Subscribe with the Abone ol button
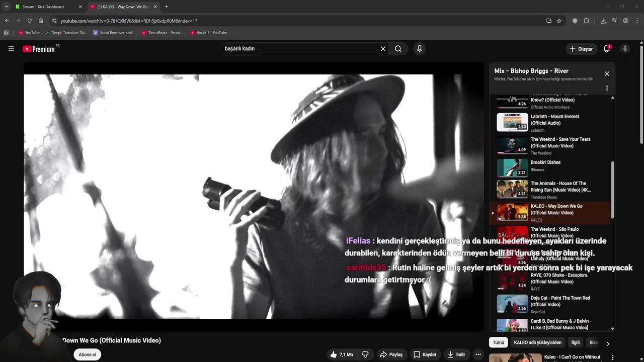 (87, 354)
